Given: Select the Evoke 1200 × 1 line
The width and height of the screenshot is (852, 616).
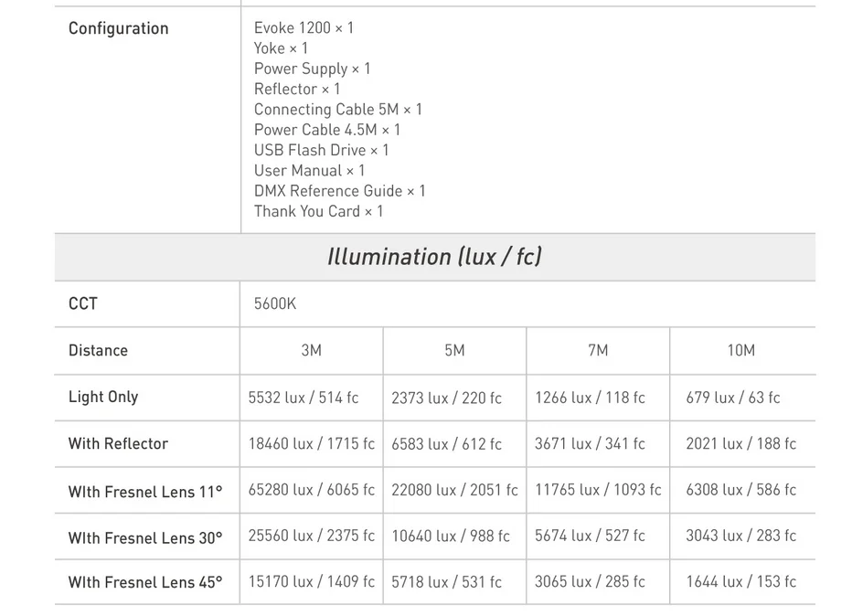Looking at the screenshot, I should click(x=304, y=27).
